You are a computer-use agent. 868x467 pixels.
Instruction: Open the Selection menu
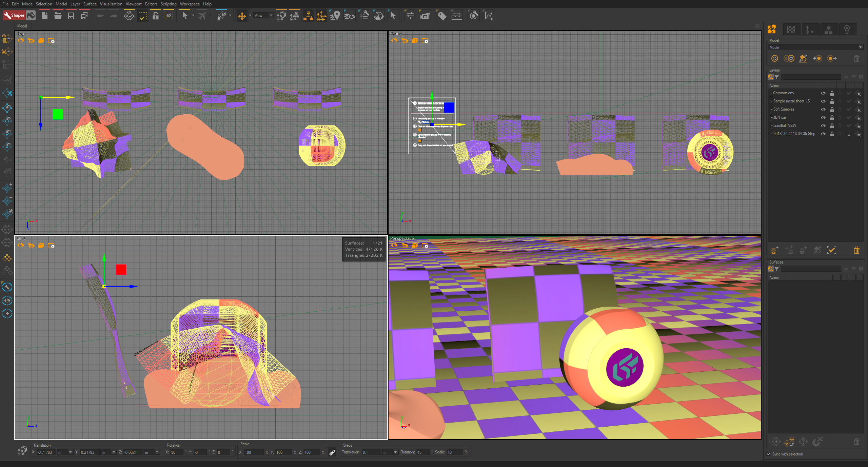tap(44, 4)
